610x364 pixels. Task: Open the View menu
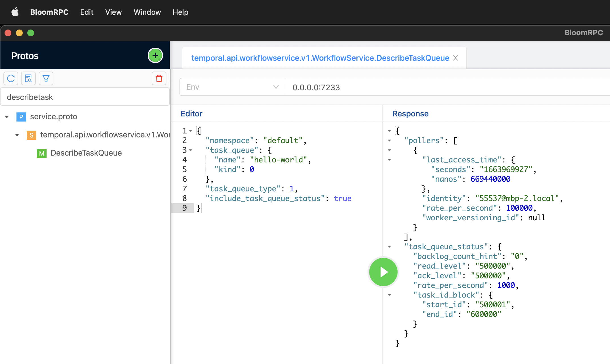point(113,12)
